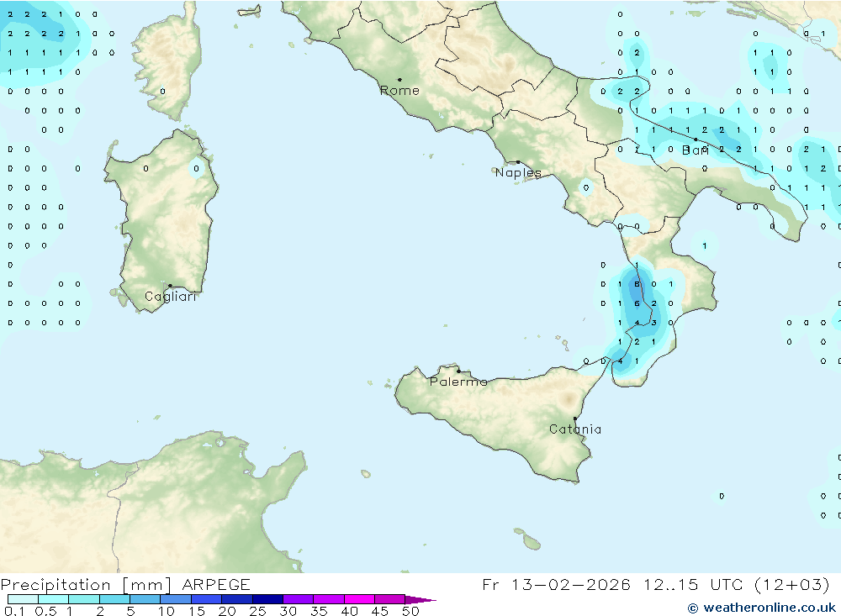Screen dimensions: 841x616
Task: Select the 0.1–0.5 mm legend swatch
Action: point(23,600)
